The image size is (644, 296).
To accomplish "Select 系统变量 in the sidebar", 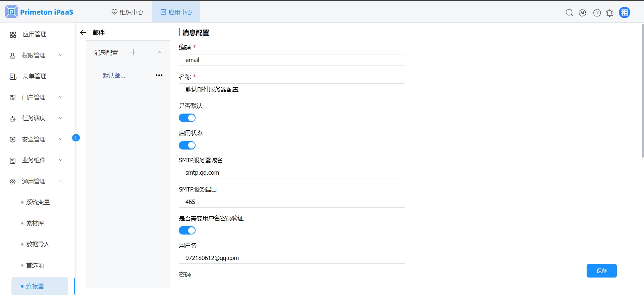I will click(38, 202).
